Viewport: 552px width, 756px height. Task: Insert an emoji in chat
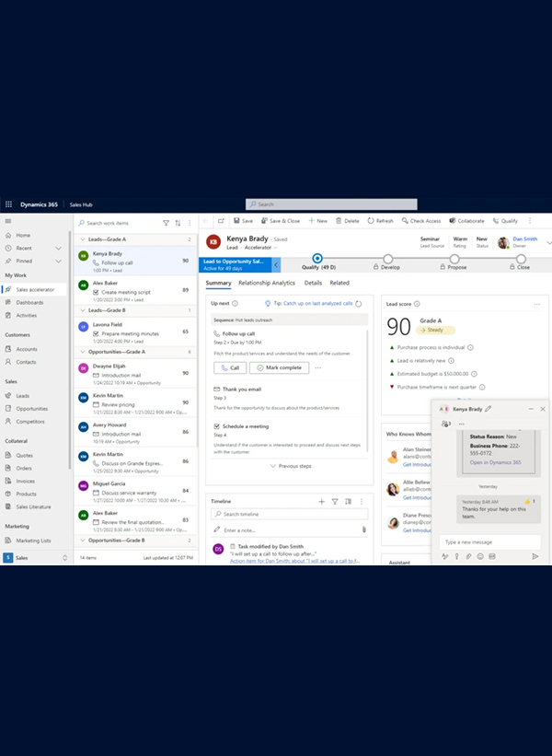[480, 556]
